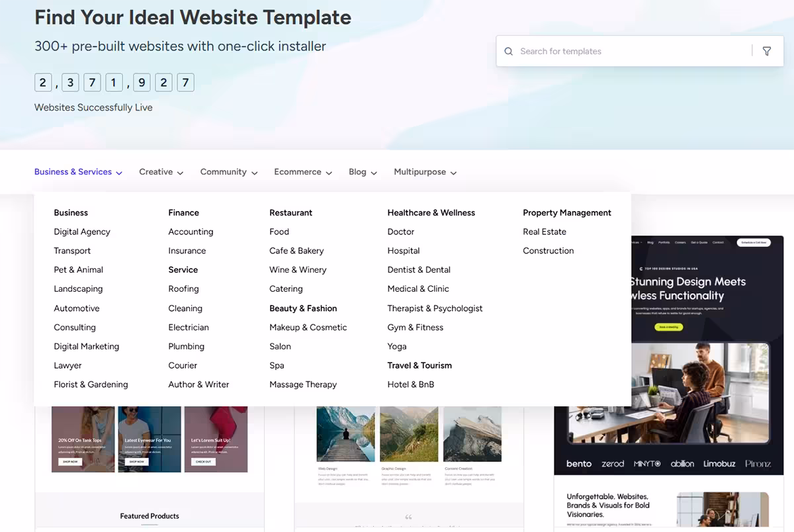Select Transport category

pos(72,251)
